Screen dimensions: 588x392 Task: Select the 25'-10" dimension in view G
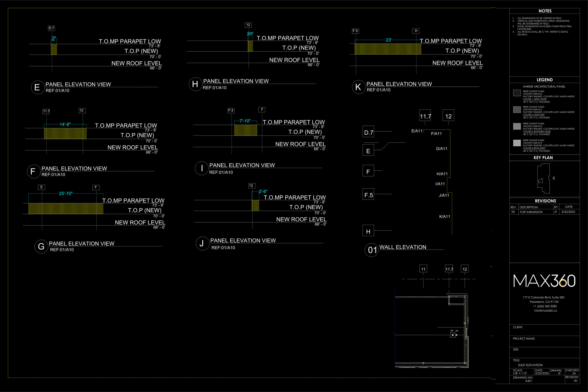(x=65, y=194)
